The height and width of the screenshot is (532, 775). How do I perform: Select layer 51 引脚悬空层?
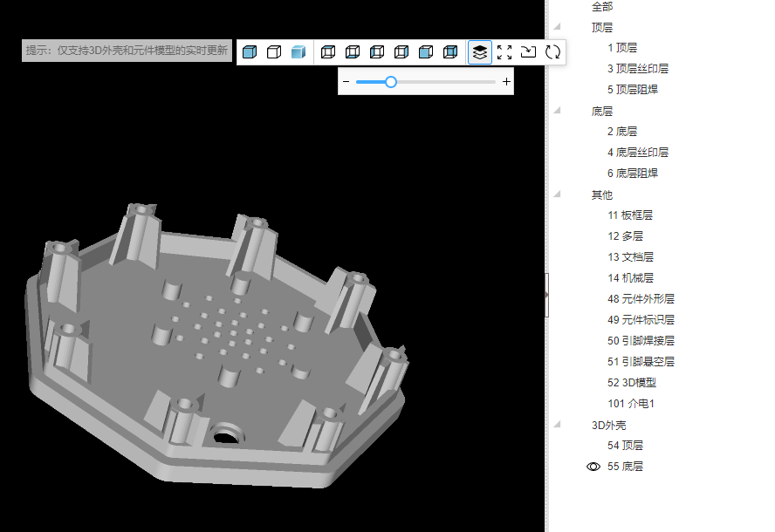point(641,362)
